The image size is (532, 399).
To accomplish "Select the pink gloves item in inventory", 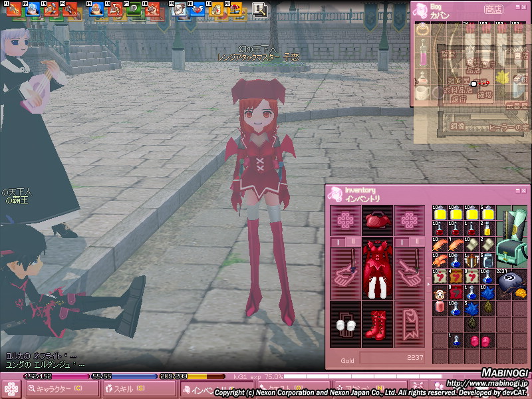I will pos(479,340).
